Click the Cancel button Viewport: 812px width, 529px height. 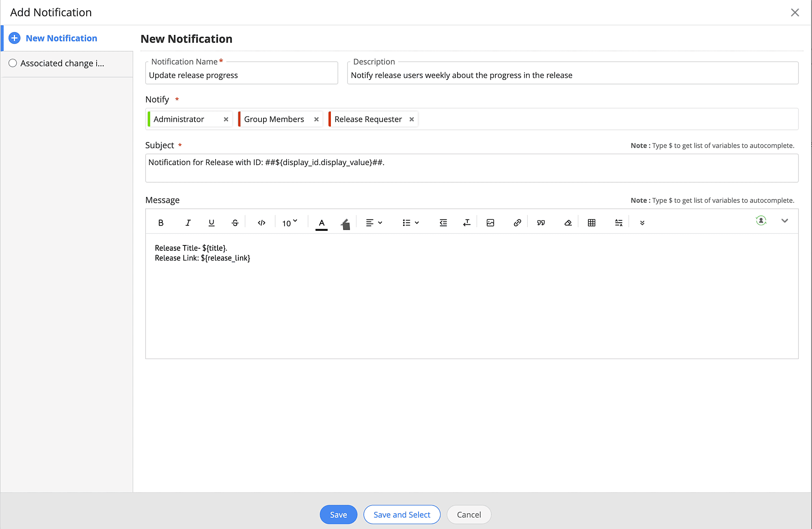coord(469,514)
